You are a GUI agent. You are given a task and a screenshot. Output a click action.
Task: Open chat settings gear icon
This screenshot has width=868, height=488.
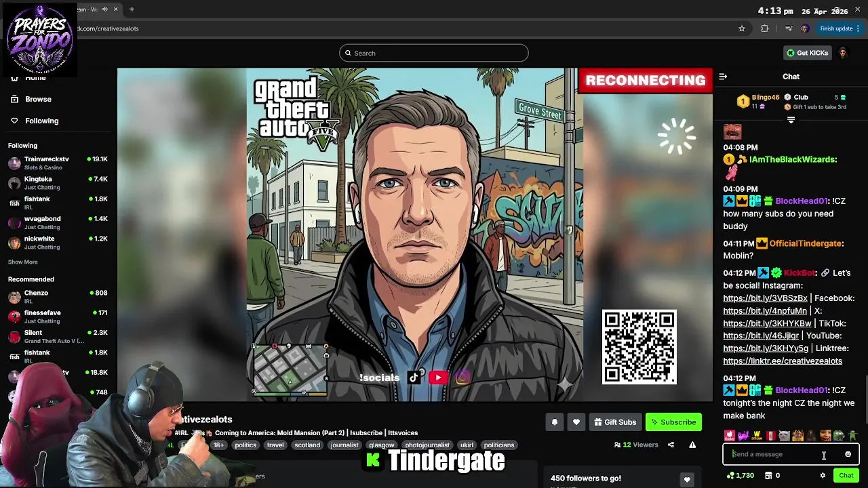click(x=823, y=476)
